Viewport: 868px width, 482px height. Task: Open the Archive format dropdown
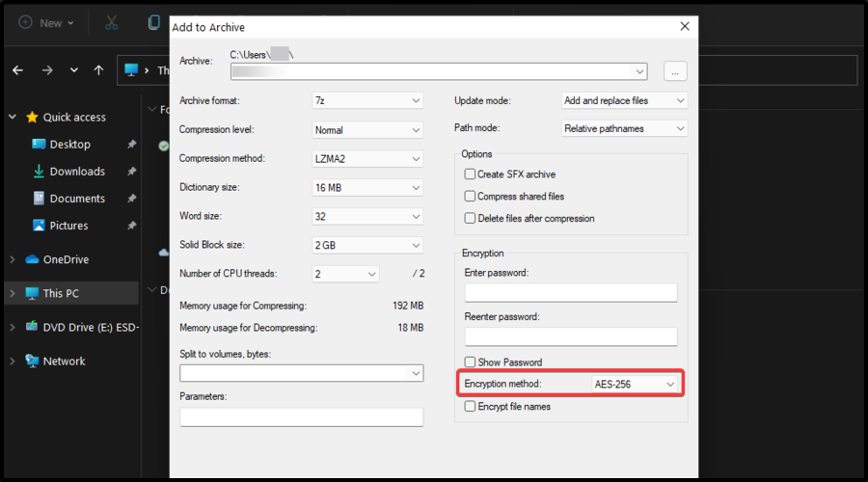tap(367, 100)
